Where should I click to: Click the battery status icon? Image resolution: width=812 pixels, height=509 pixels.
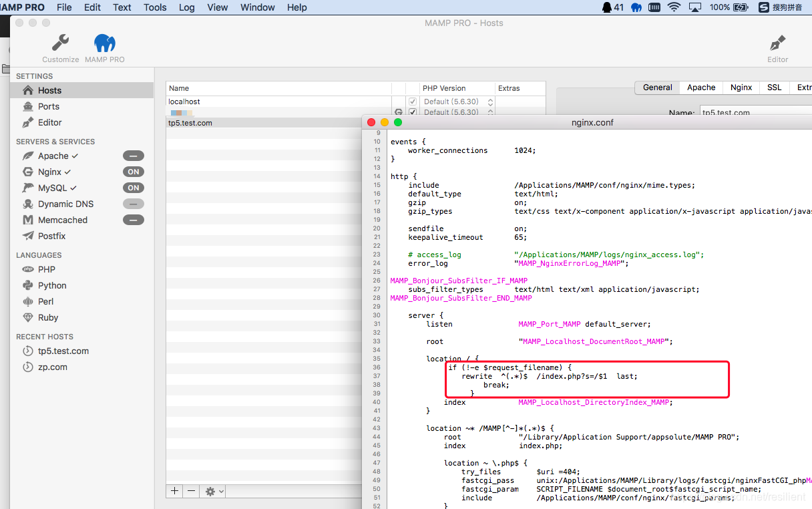[741, 7]
